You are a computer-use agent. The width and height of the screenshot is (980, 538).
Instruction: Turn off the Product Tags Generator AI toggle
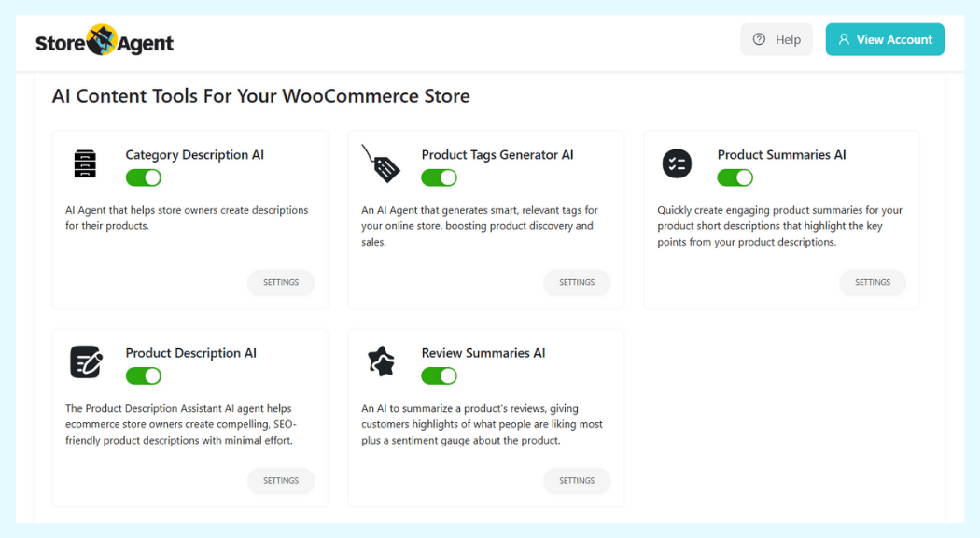pyautogui.click(x=439, y=177)
